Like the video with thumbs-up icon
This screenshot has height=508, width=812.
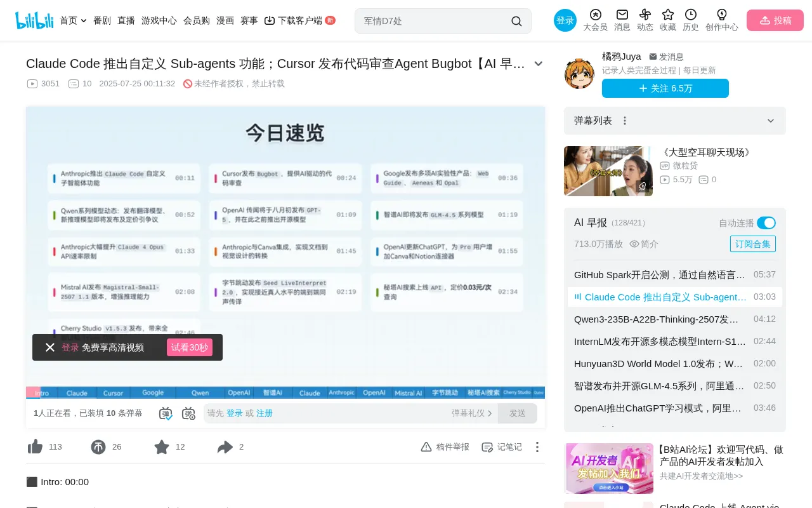pyautogui.click(x=35, y=447)
